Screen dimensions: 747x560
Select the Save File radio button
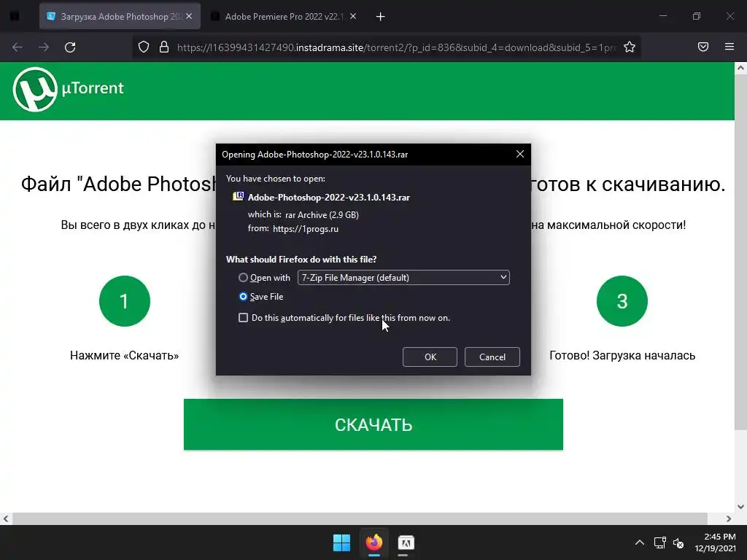243,296
